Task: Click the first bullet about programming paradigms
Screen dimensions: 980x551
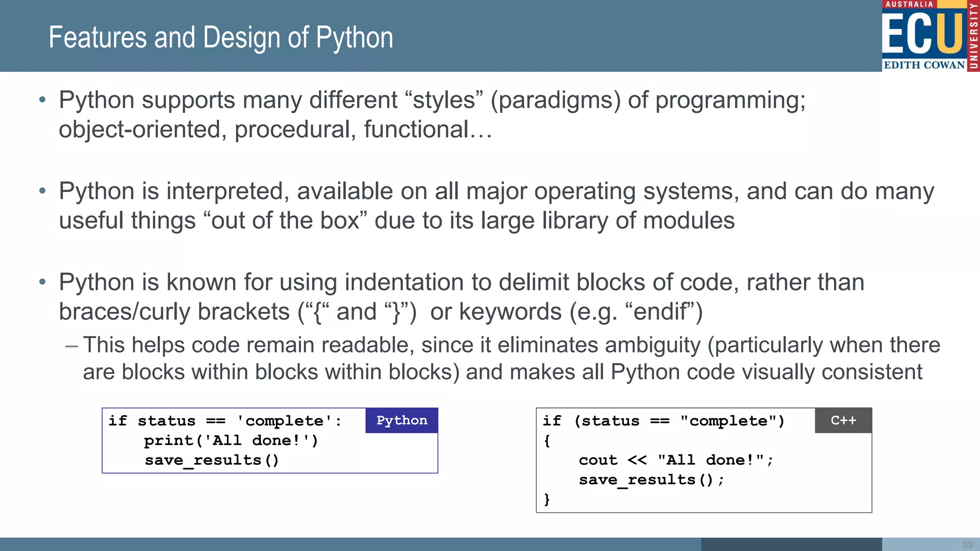Action: pos(432,115)
